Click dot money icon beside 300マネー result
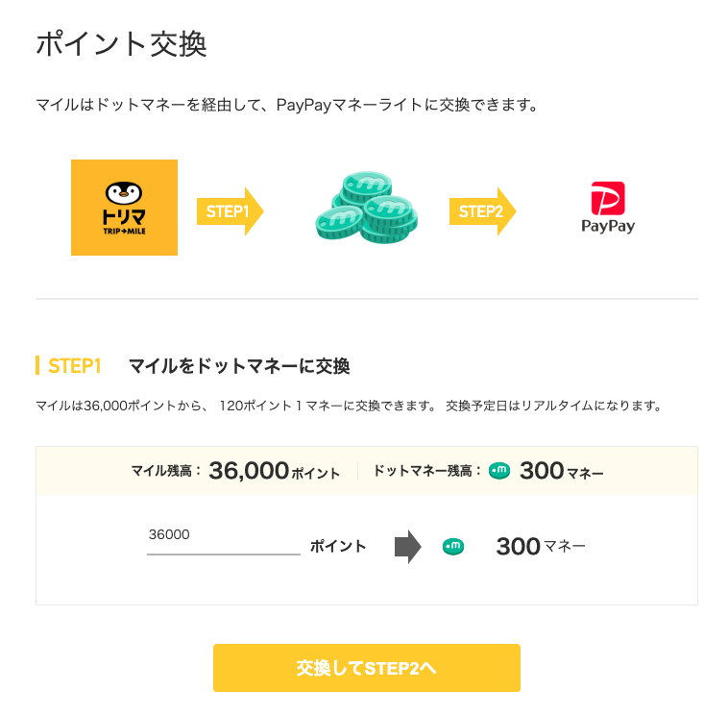 [x=453, y=547]
